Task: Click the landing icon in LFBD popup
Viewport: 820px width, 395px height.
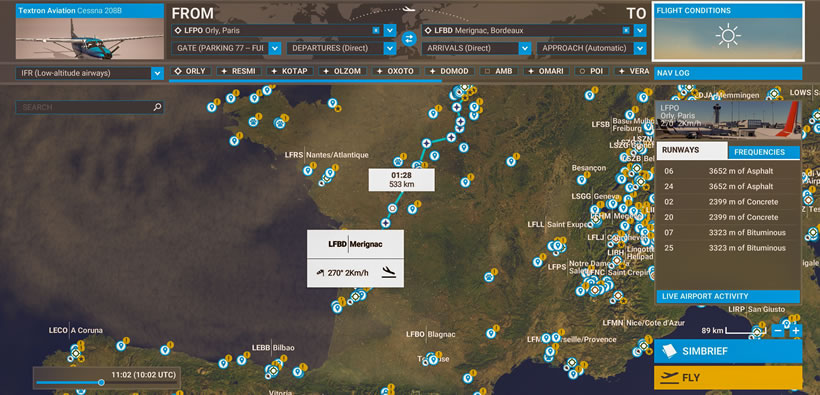Action: [x=388, y=272]
